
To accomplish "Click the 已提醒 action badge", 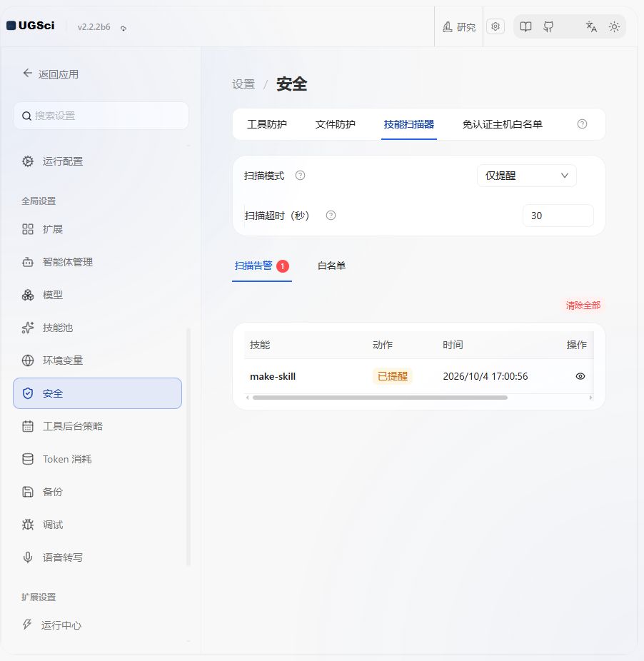I will coord(392,376).
